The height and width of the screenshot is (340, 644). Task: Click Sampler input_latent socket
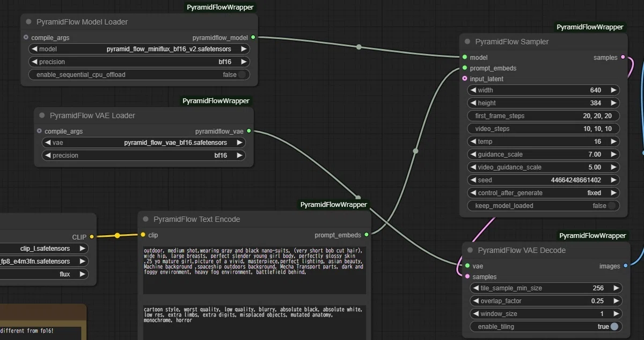coord(464,78)
